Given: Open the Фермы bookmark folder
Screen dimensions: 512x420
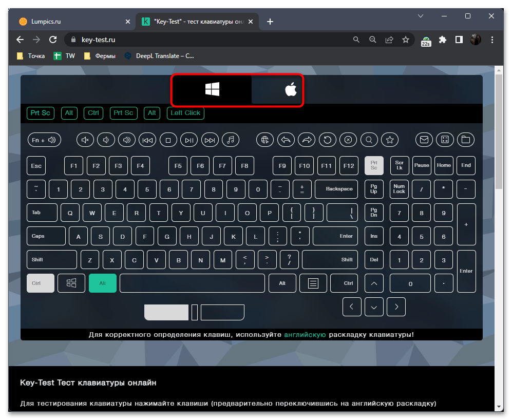Looking at the screenshot, I should (x=100, y=56).
